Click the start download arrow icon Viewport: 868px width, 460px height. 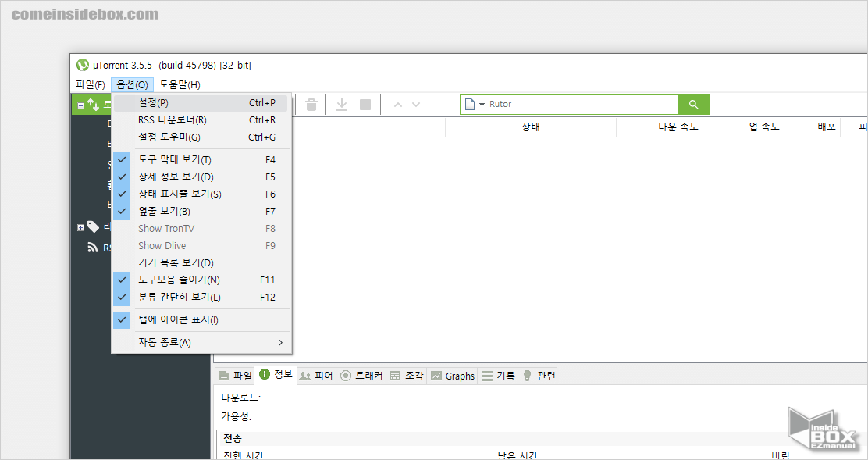(x=342, y=104)
